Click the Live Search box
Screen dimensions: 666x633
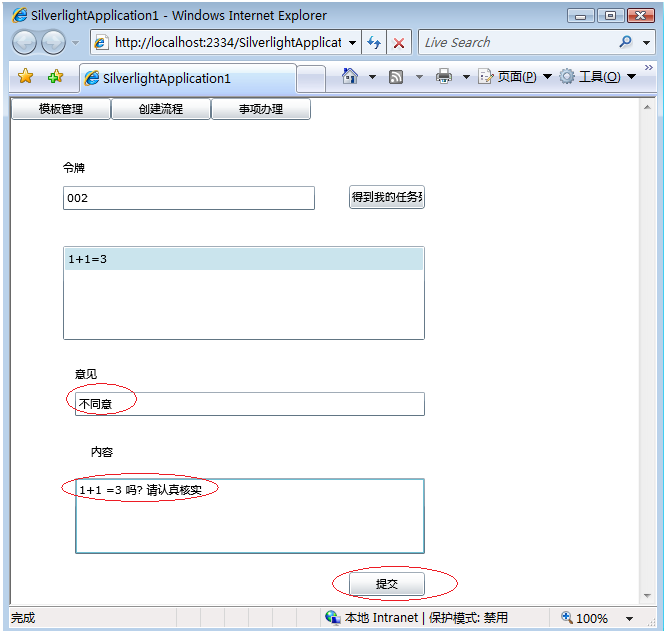518,42
